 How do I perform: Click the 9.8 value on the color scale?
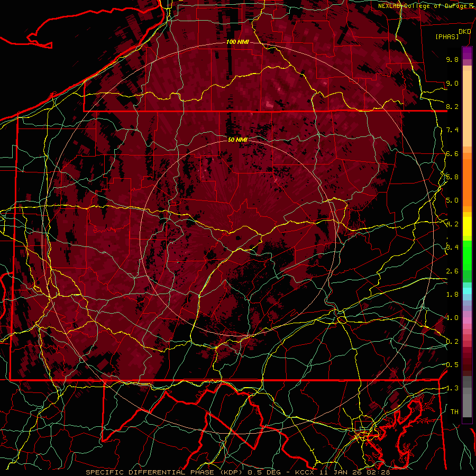pos(452,59)
